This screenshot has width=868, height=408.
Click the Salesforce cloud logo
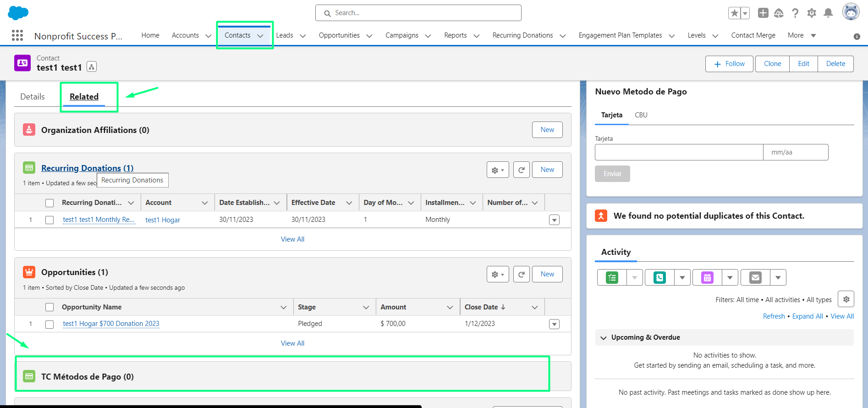(x=18, y=13)
